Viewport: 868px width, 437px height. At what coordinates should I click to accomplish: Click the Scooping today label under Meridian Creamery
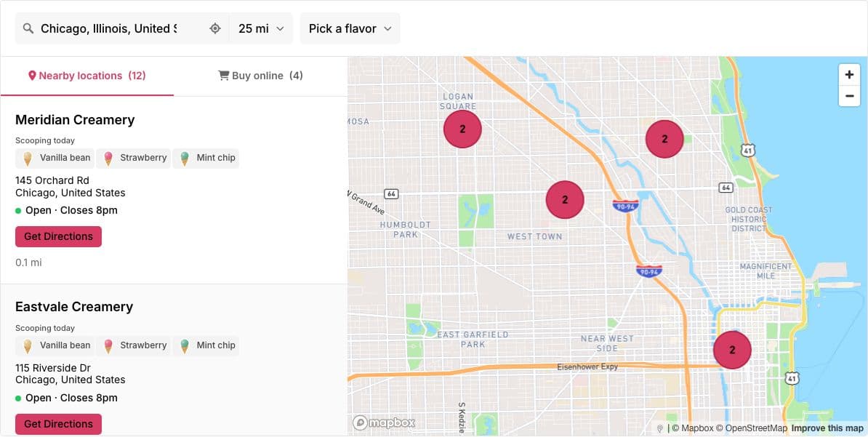pyautogui.click(x=45, y=140)
